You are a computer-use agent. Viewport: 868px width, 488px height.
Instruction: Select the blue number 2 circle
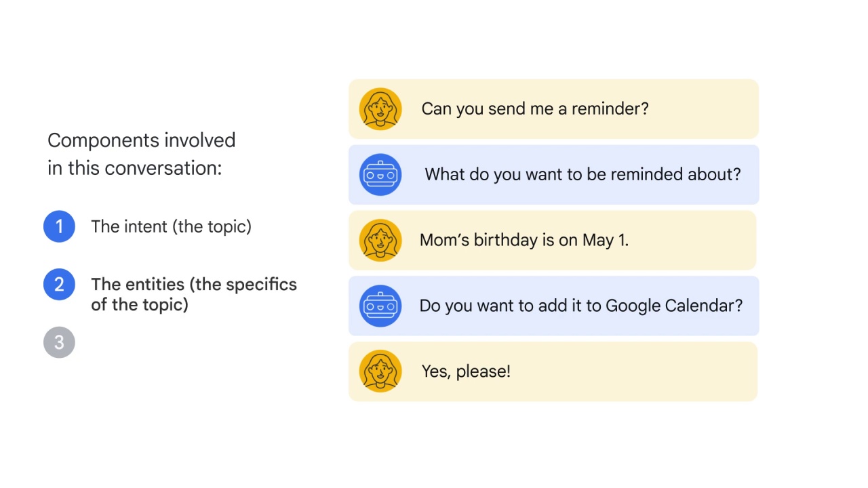(x=59, y=285)
